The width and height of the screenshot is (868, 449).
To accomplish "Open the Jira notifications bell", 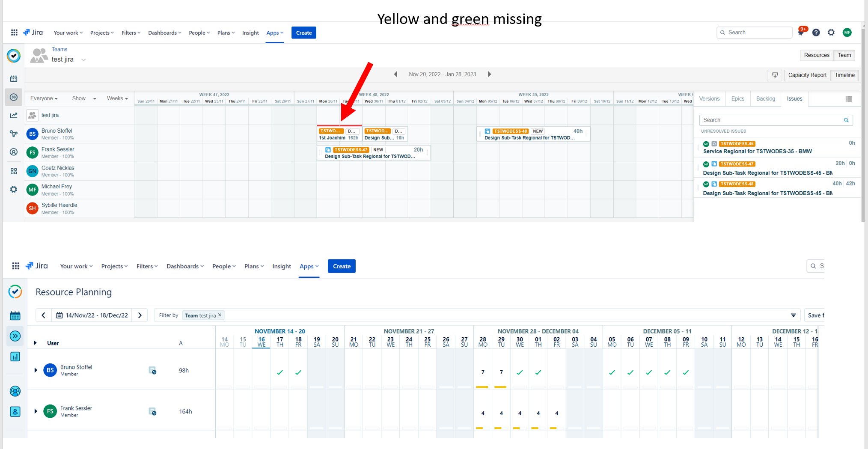I will 800,33.
